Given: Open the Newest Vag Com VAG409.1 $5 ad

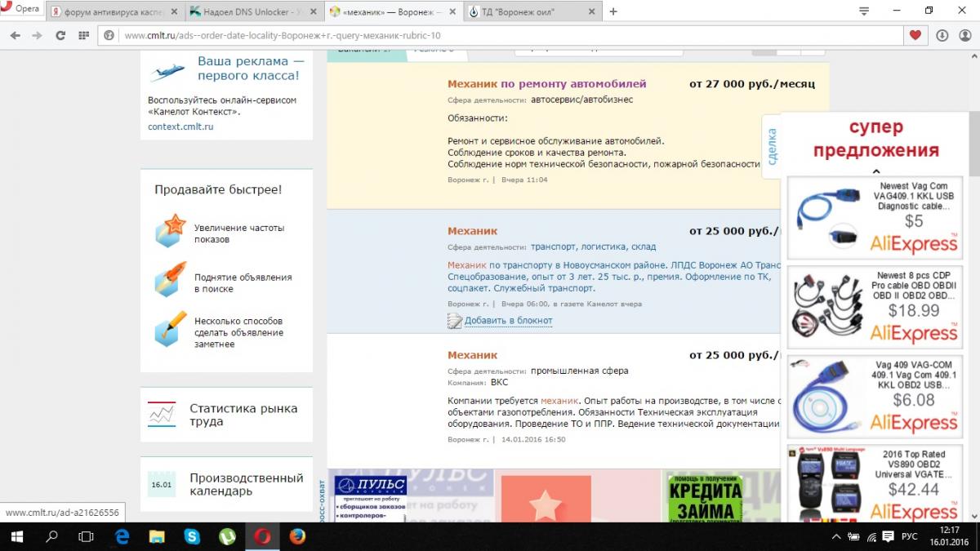Looking at the screenshot, I should pos(874,216).
